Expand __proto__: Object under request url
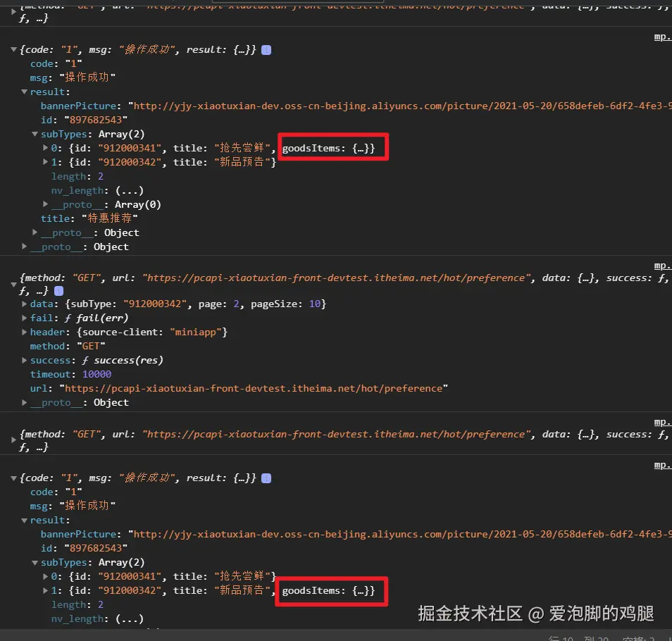This screenshot has width=672, height=641. click(x=25, y=402)
